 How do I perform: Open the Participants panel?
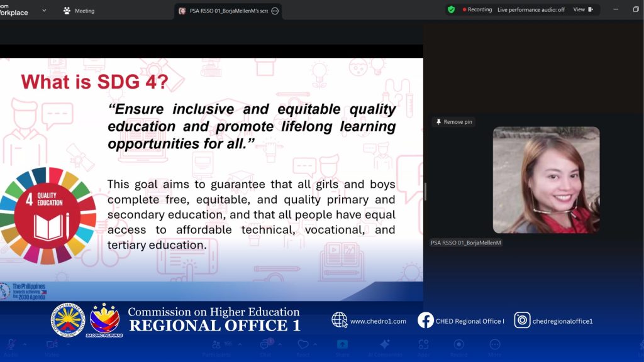coord(217,344)
